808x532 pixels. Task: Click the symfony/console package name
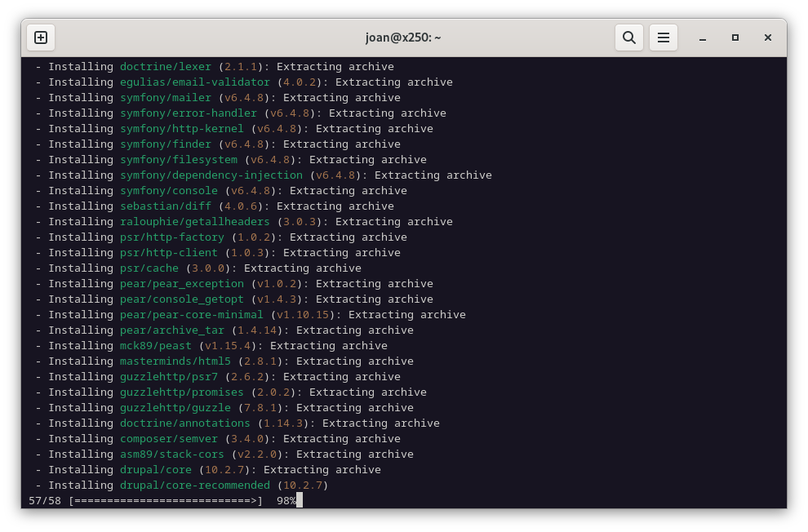point(169,191)
